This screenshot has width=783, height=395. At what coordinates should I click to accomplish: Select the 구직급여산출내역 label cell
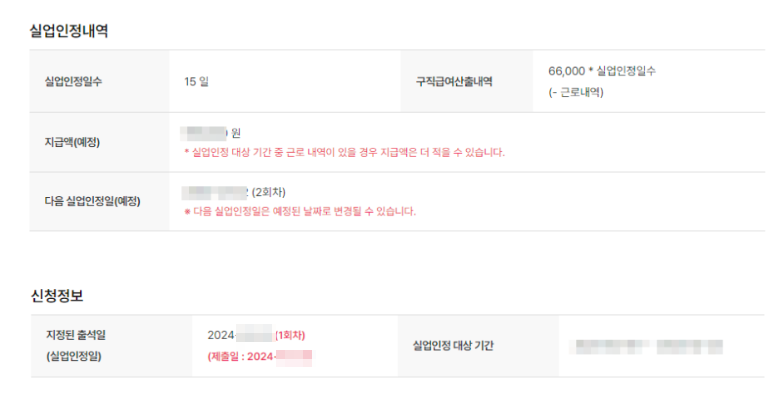[x=466, y=81]
